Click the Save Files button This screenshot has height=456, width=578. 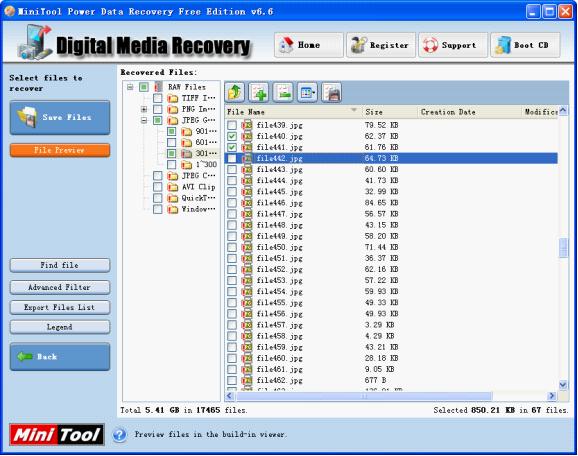60,118
